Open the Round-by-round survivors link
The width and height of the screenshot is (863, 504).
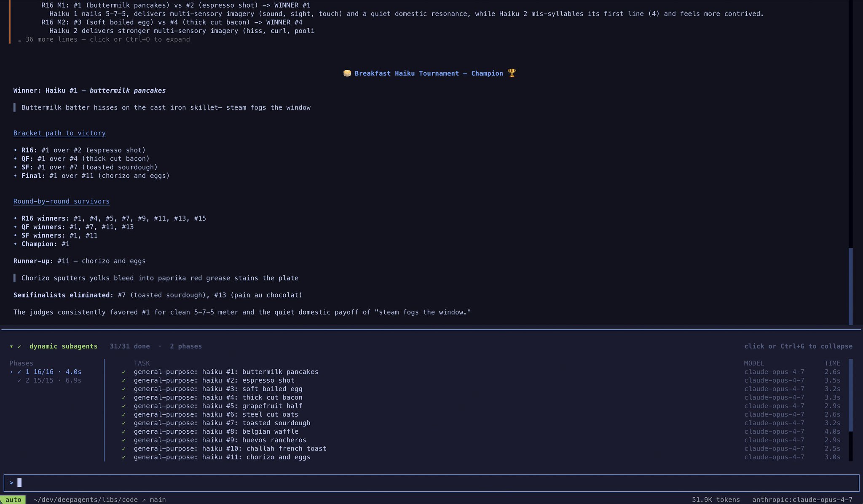(62, 201)
